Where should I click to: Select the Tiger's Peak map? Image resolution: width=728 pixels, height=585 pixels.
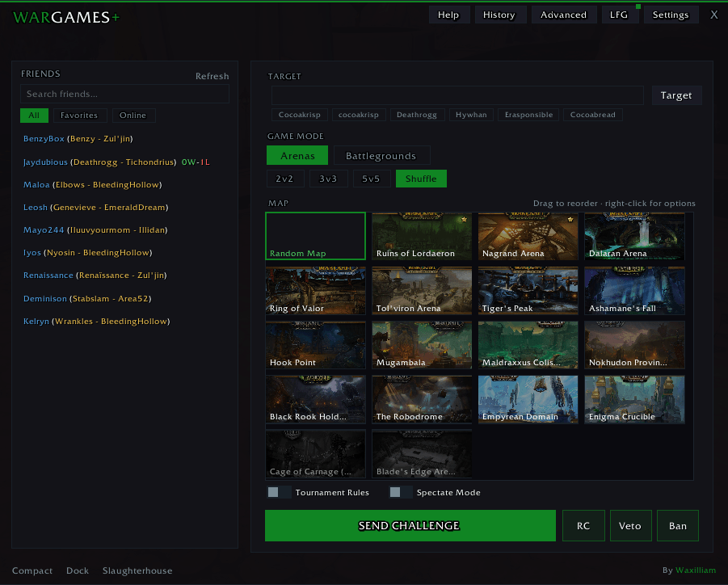pyautogui.click(x=528, y=291)
